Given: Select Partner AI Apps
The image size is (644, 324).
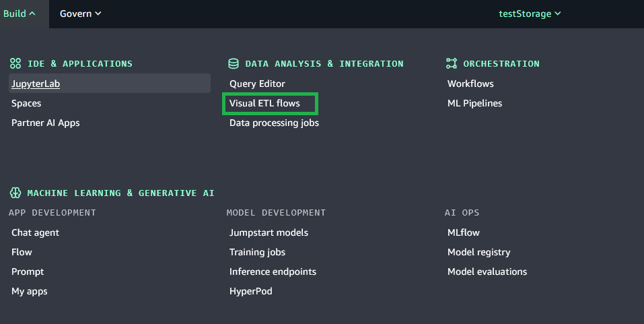Looking at the screenshot, I should tap(45, 123).
